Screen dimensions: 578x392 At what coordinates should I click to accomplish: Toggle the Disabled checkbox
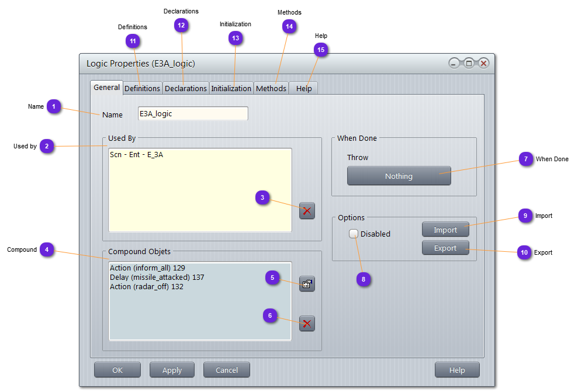(x=354, y=234)
